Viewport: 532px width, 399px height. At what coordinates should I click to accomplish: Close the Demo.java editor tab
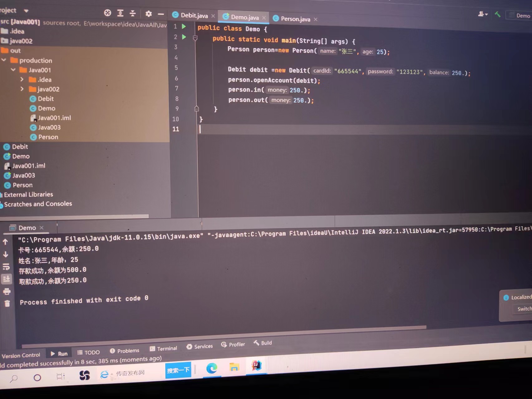click(x=264, y=18)
